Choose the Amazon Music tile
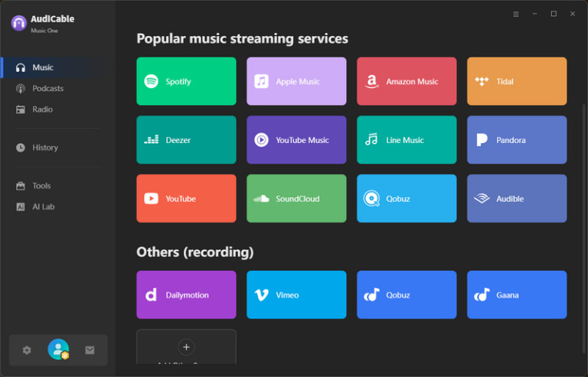The height and width of the screenshot is (377, 588). coord(407,81)
